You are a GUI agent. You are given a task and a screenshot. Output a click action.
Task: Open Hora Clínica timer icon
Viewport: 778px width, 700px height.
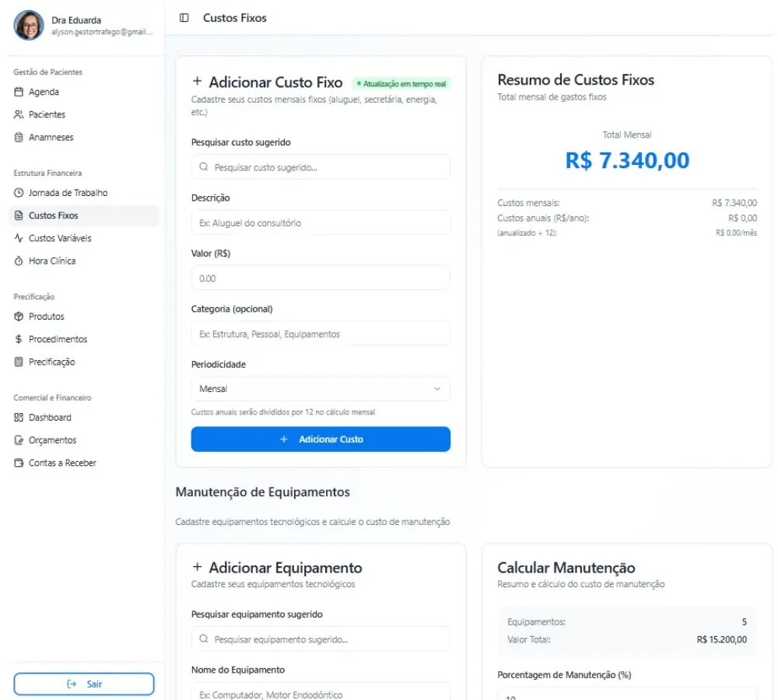[x=19, y=261]
